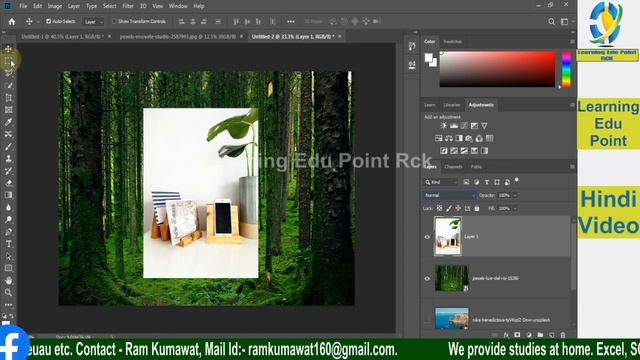Add a Photo Filter adjustment

(469, 138)
